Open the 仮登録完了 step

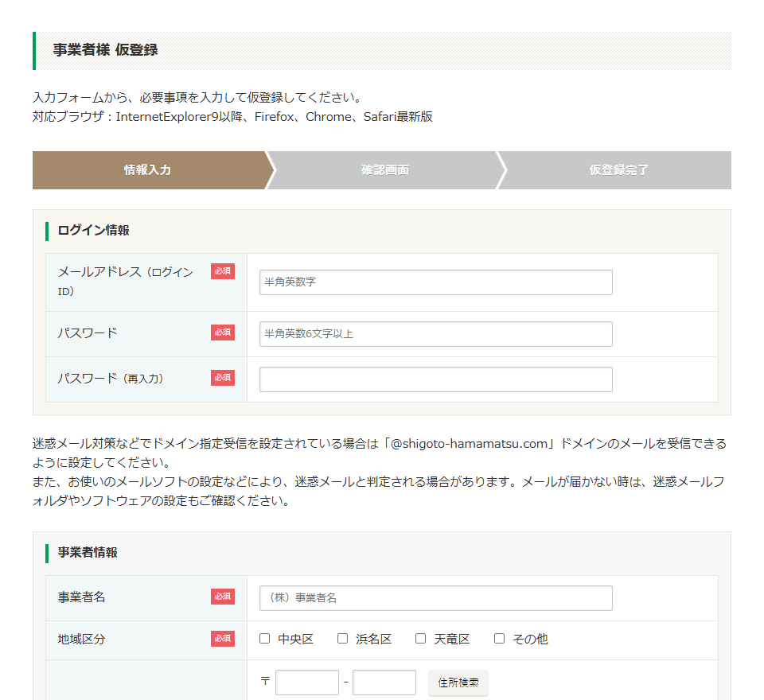tap(618, 170)
